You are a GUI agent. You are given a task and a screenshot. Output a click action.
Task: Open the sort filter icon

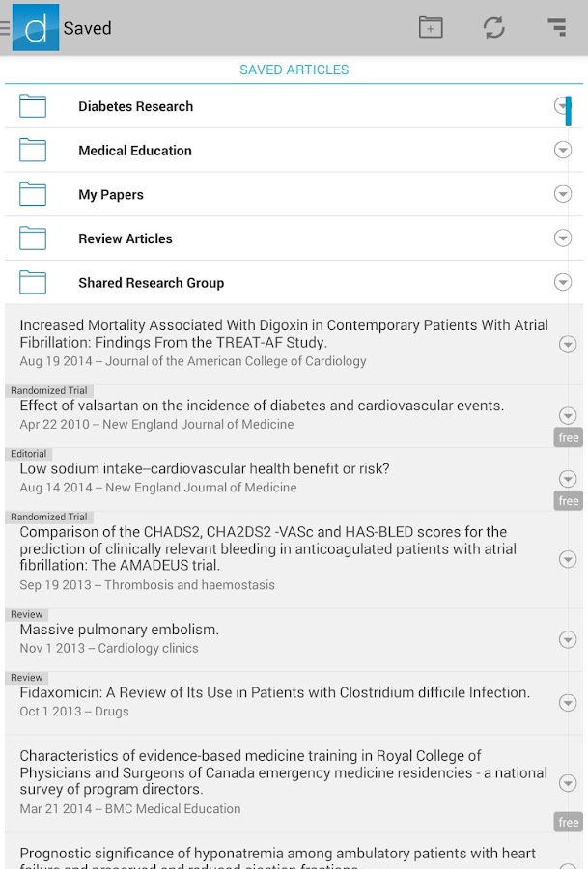[556, 28]
